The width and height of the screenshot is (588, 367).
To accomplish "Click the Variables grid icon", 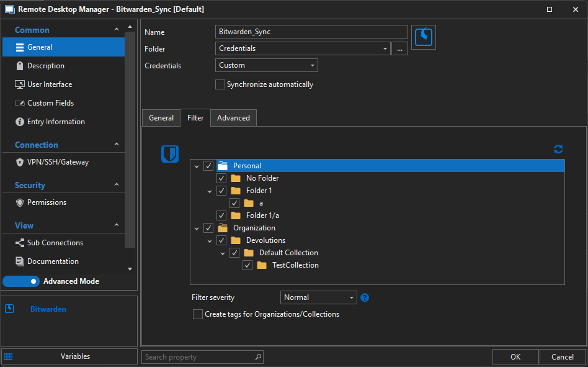I will (8, 356).
